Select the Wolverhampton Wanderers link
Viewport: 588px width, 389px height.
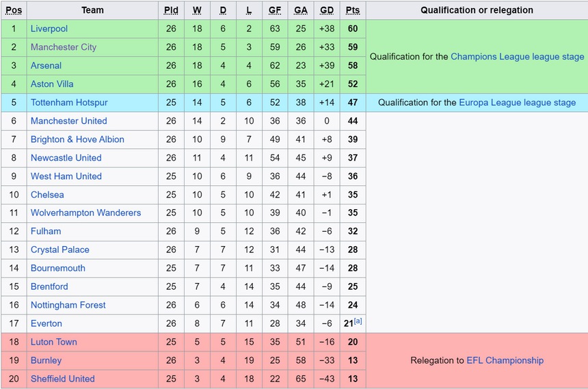(x=85, y=213)
